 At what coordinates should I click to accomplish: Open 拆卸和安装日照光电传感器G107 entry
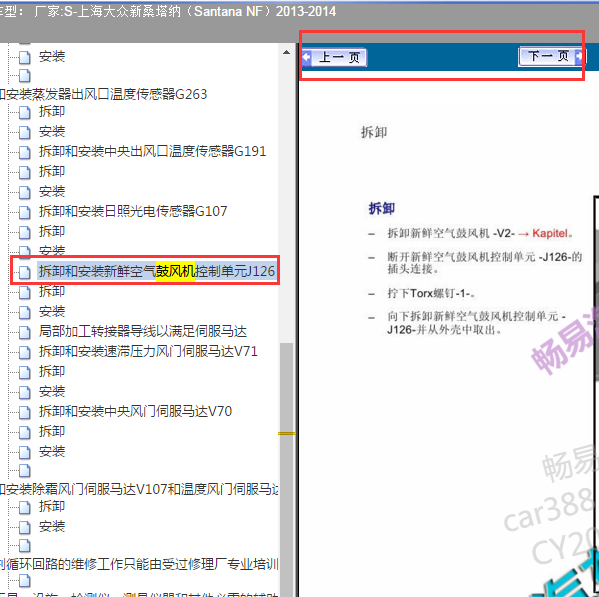pyautogui.click(x=133, y=211)
